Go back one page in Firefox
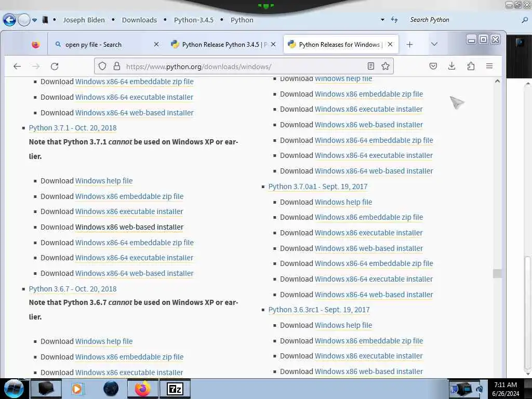 click(x=17, y=66)
